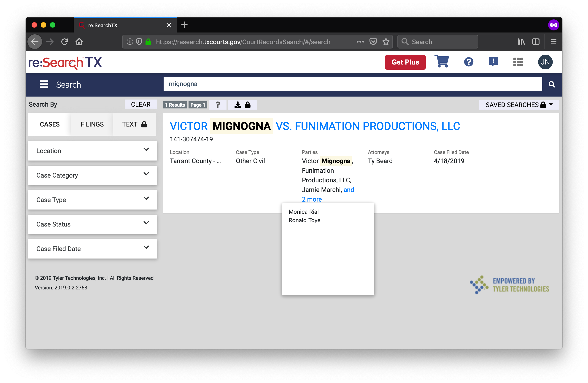The image size is (588, 383).
Task: Open Victor Mignogna vs. Funimation case link
Action: 315,126
